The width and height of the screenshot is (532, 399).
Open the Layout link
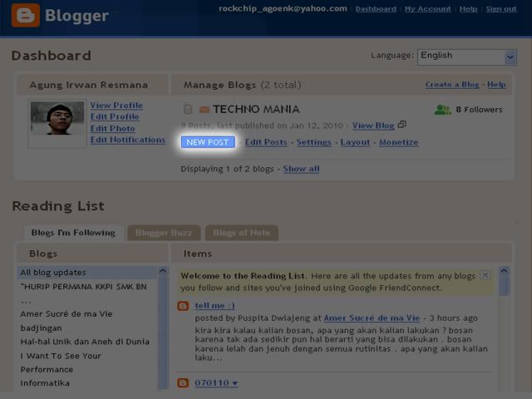tap(355, 142)
